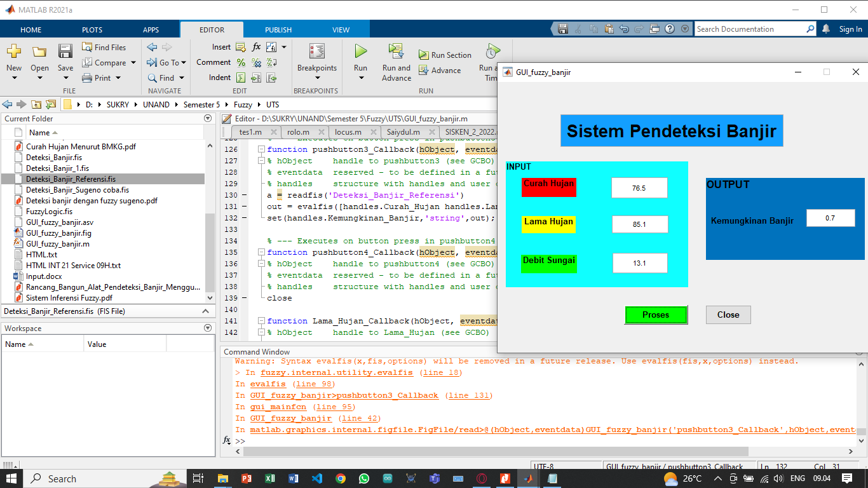Click the Run and Advance icon
The width and height of the screenshot is (868, 488).
397,51
